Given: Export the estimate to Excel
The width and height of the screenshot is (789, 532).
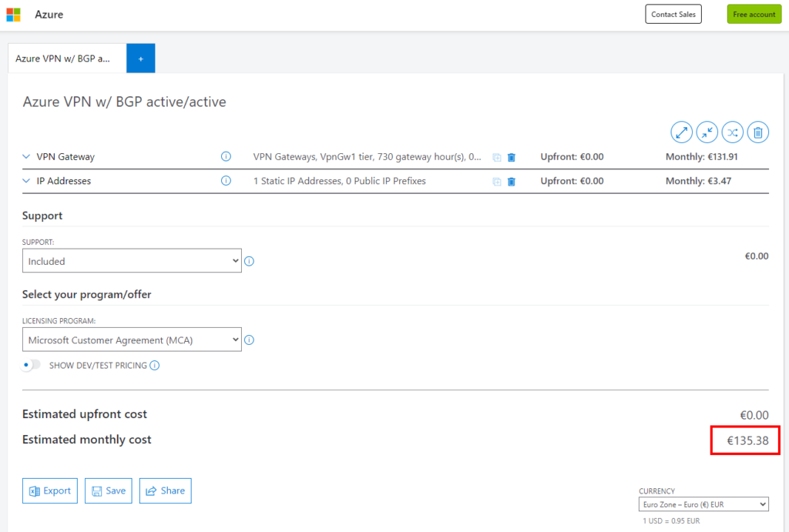Looking at the screenshot, I should pyautogui.click(x=50, y=490).
